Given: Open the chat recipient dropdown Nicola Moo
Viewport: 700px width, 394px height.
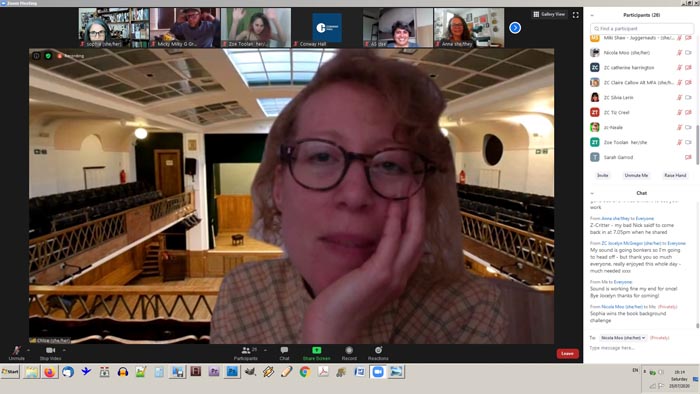Looking at the screenshot, I should click(x=623, y=338).
